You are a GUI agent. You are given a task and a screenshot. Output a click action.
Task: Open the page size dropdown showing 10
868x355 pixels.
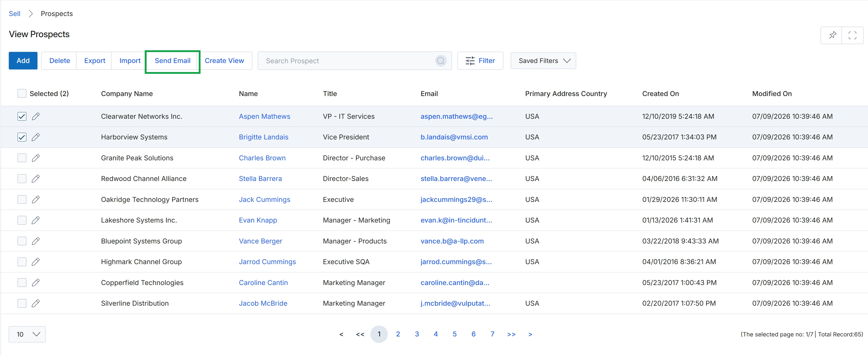coord(27,334)
